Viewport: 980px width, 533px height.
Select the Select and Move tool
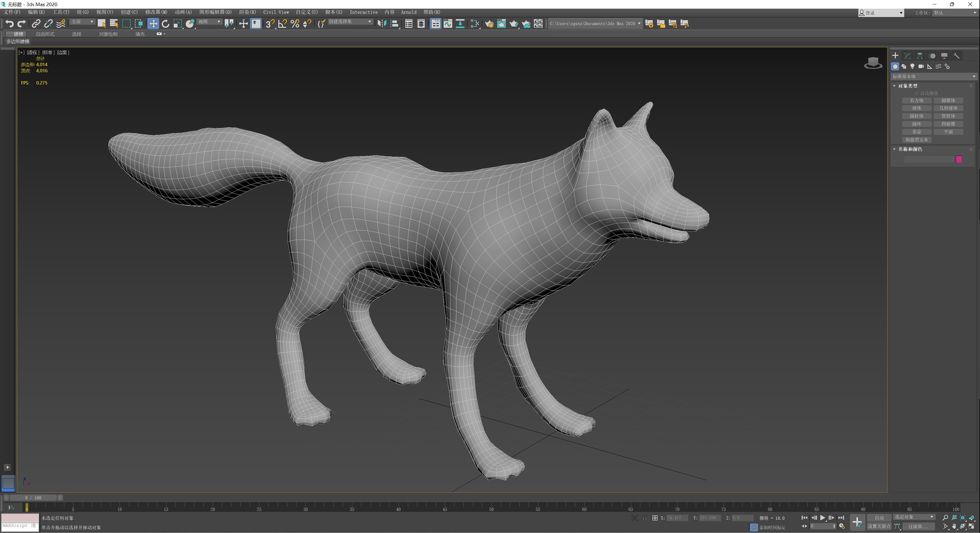pos(153,23)
